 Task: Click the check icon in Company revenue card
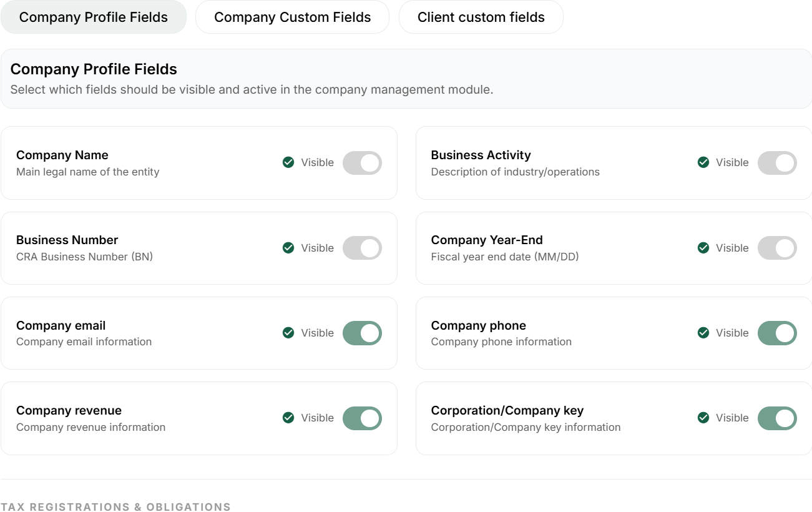coord(288,418)
